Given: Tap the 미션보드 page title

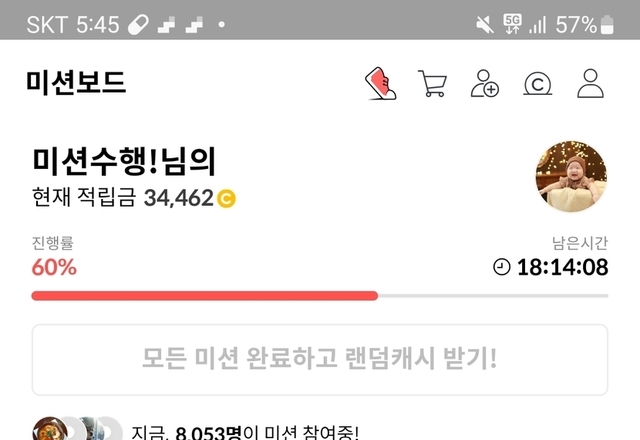Looking at the screenshot, I should point(76,83).
